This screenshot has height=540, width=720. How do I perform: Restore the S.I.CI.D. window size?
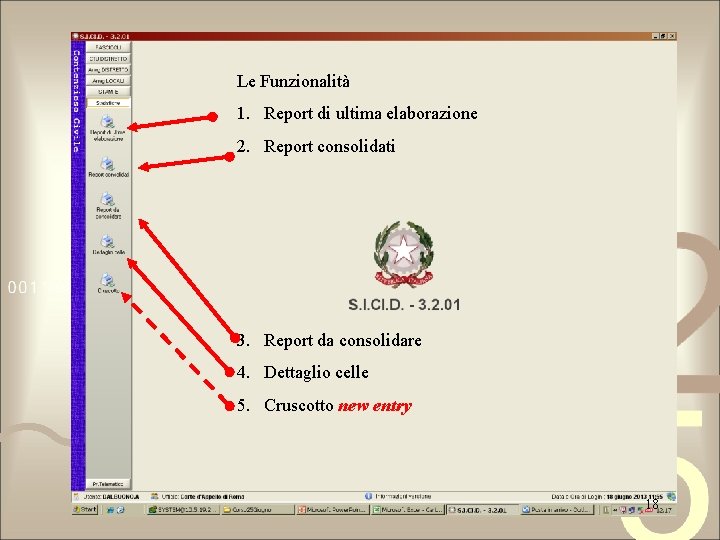(x=663, y=36)
